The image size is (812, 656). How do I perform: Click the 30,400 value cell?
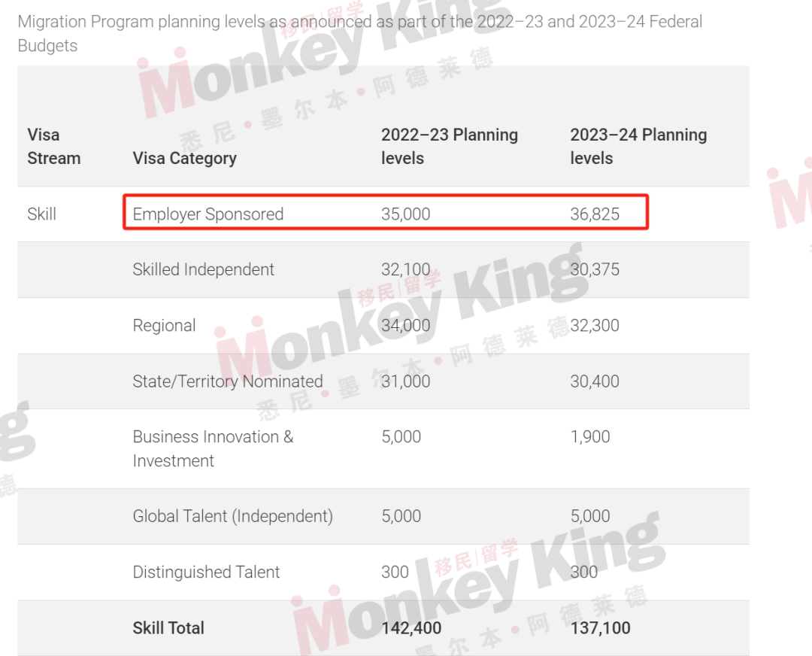[x=595, y=381]
